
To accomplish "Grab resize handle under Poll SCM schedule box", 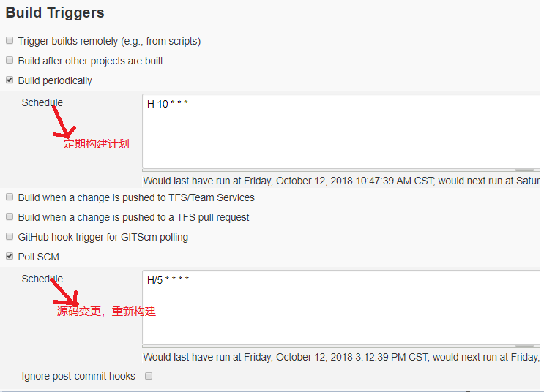I will 524,347.
